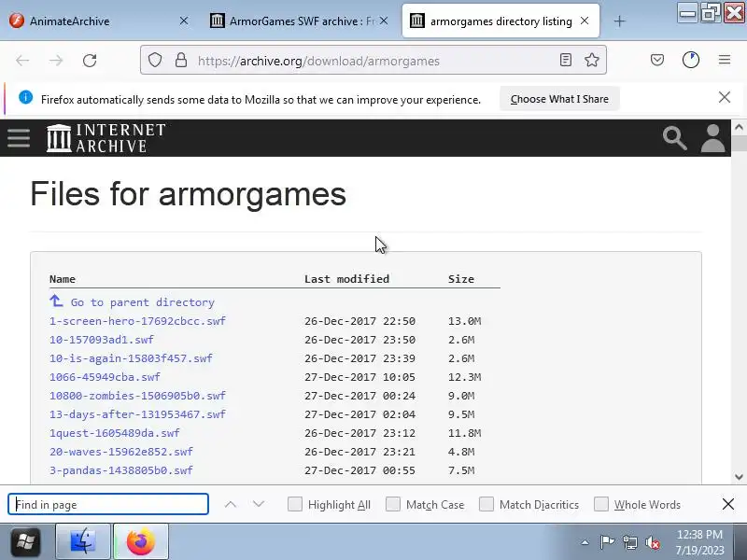Click the URL address bar
This screenshot has width=747, height=560.
pos(373,61)
